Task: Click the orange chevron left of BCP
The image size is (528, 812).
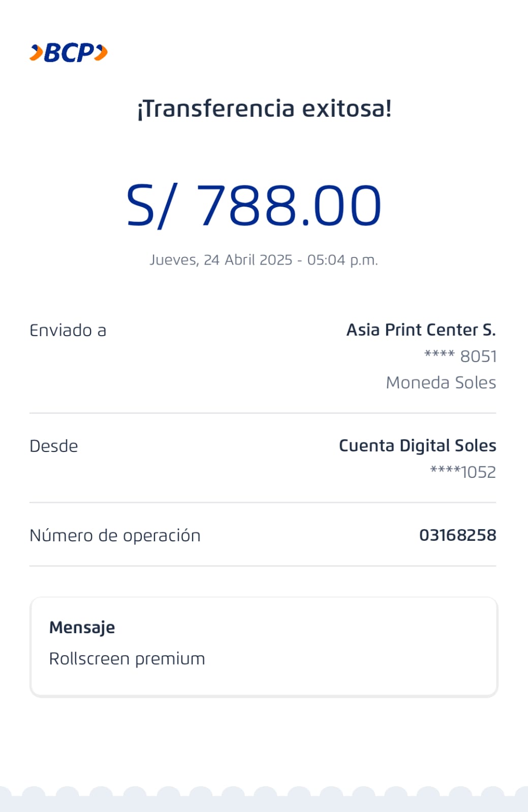Action: coord(36,53)
